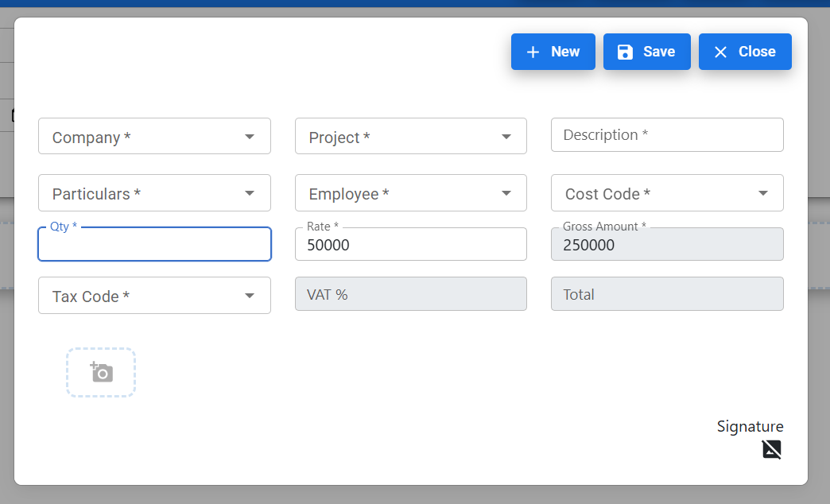The image size is (830, 504).
Task: Click the VAT % field
Action: coord(410,294)
